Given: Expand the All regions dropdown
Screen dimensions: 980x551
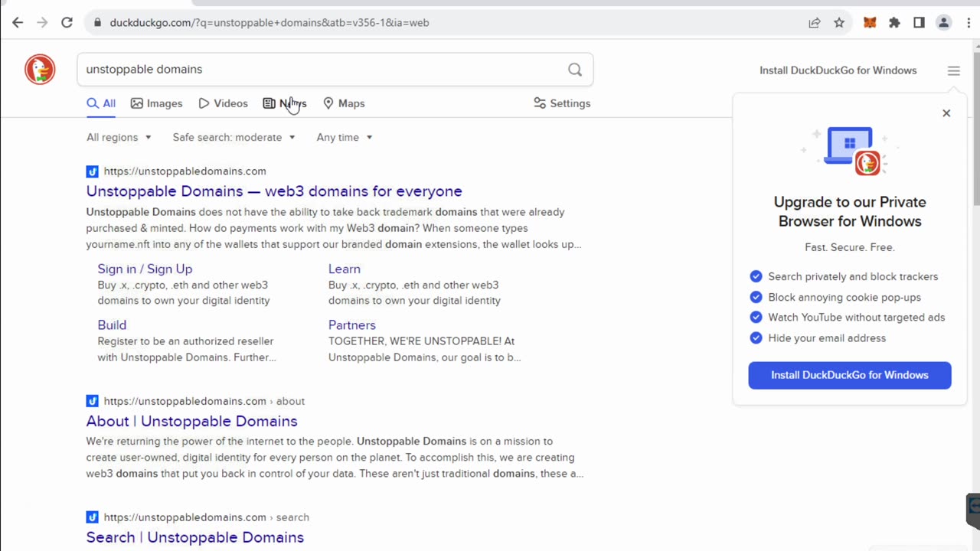Looking at the screenshot, I should (119, 137).
